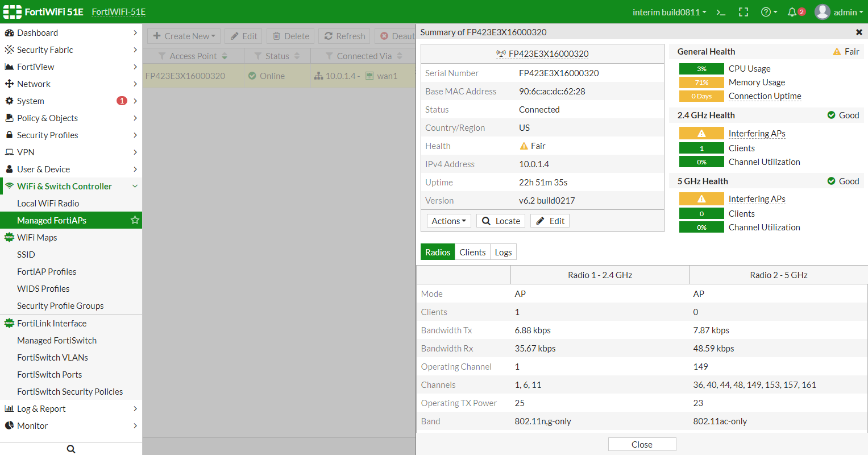Image resolution: width=868 pixels, height=455 pixels.
Task: Collapse WiFi & Switch Controller chevron
Action: (x=135, y=187)
